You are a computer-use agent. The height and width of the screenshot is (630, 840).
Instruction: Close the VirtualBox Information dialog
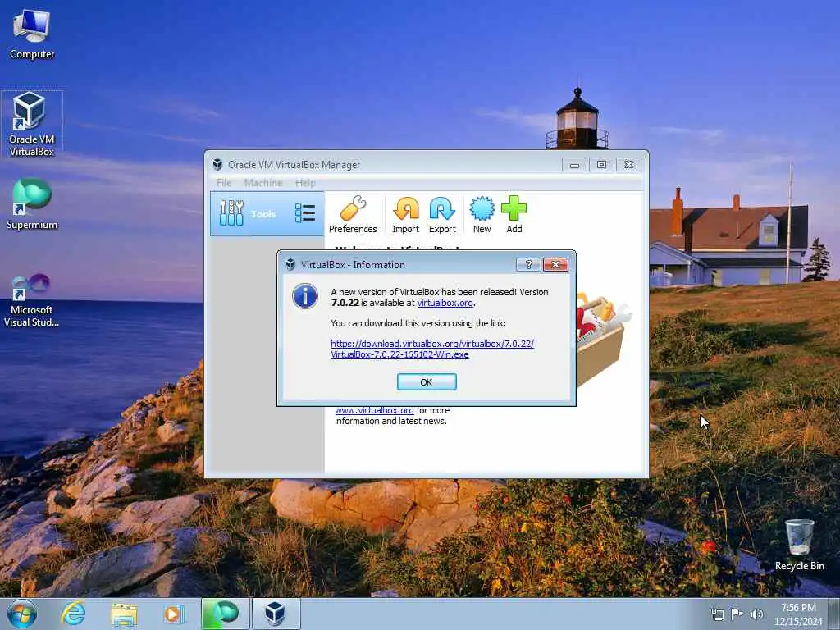(555, 264)
